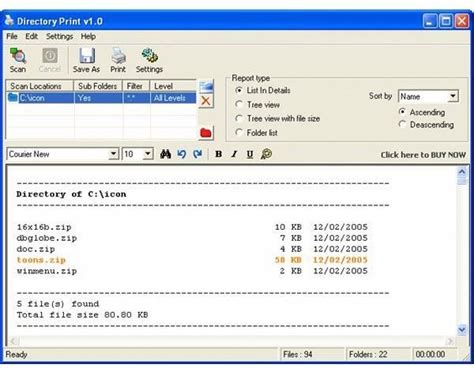Click the Save As floppy disk icon
Image resolution: width=474 pixels, height=368 pixels.
[87, 56]
